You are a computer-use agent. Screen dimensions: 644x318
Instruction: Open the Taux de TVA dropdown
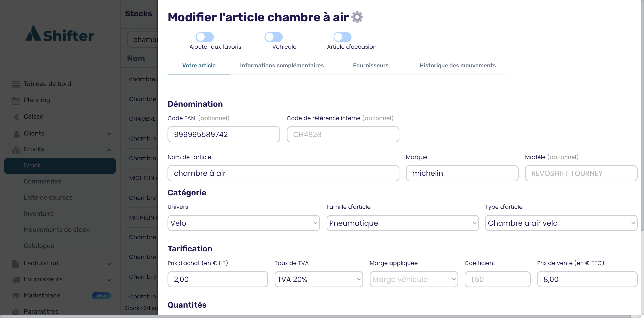pyautogui.click(x=319, y=279)
